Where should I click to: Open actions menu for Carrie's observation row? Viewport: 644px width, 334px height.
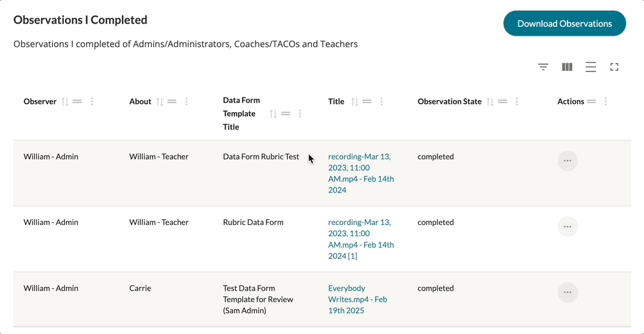coord(567,293)
